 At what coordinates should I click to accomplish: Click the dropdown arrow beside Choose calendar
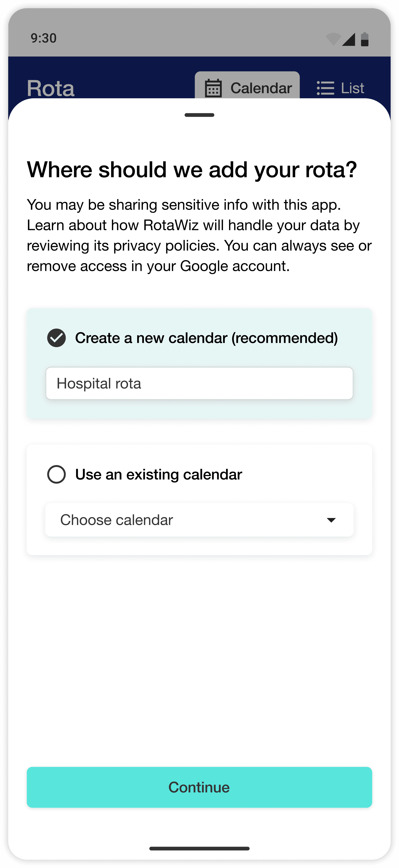pos(331,520)
